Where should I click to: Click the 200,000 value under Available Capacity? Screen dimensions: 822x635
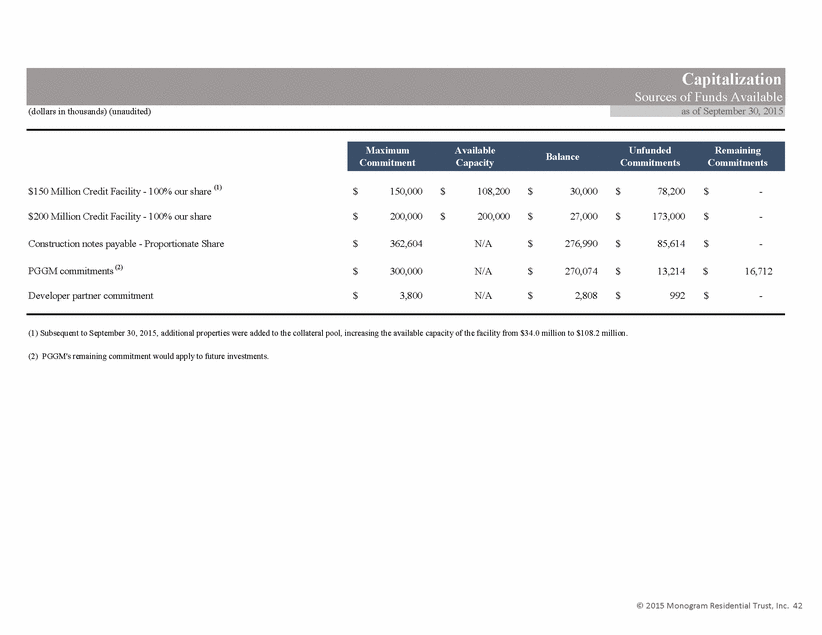click(x=493, y=217)
